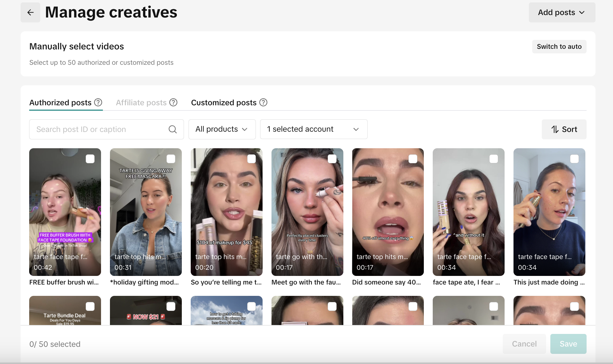
Task: Open the Add posts dropdown menu
Action: (562, 12)
